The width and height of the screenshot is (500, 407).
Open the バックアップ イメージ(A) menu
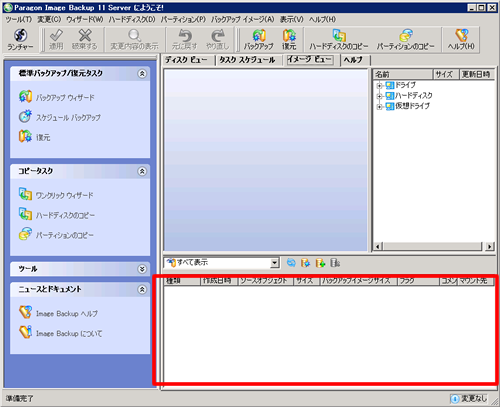243,20
